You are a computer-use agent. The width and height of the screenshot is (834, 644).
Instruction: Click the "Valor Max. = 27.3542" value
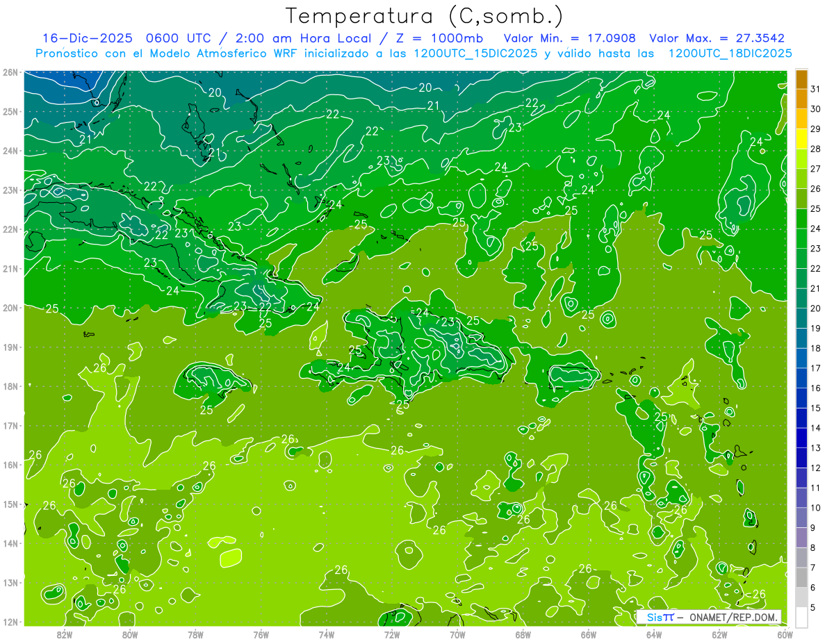[x=717, y=38]
